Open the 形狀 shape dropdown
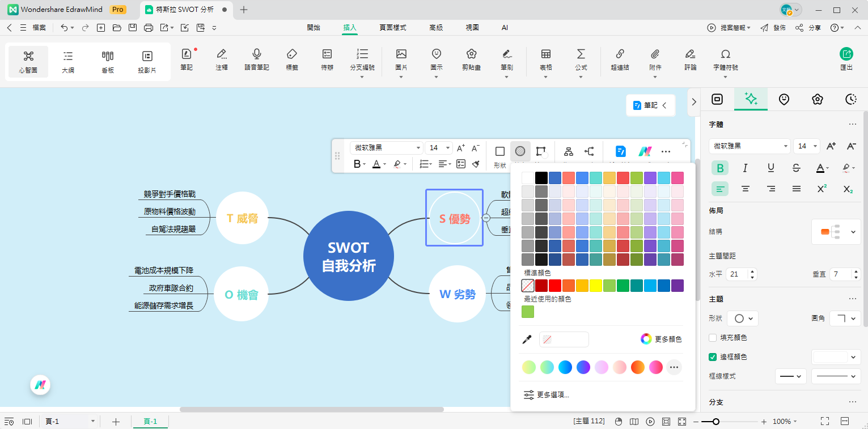Image resolution: width=868 pixels, height=429 pixels. pos(743,318)
